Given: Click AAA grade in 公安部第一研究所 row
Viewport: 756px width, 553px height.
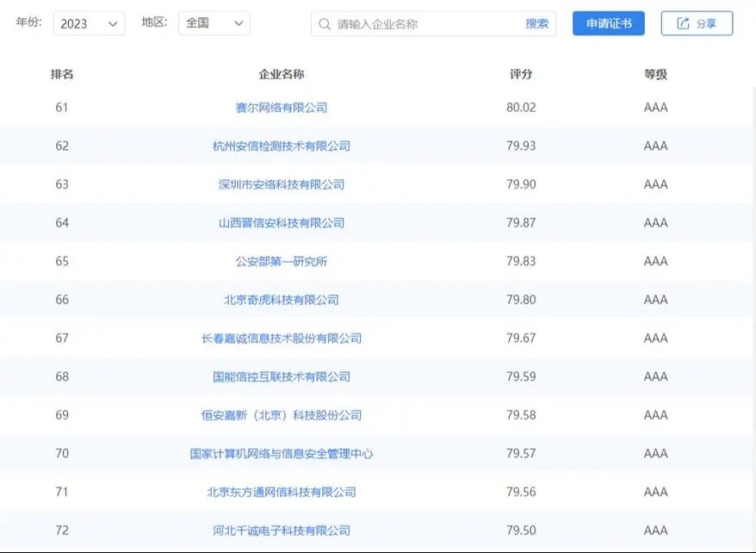Looking at the screenshot, I should [656, 261].
